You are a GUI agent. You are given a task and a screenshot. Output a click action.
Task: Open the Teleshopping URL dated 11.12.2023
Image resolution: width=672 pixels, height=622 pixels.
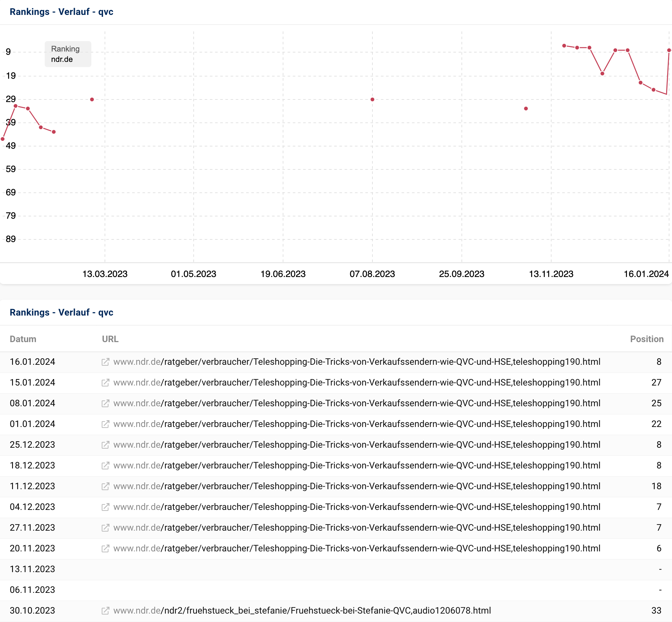click(x=357, y=486)
